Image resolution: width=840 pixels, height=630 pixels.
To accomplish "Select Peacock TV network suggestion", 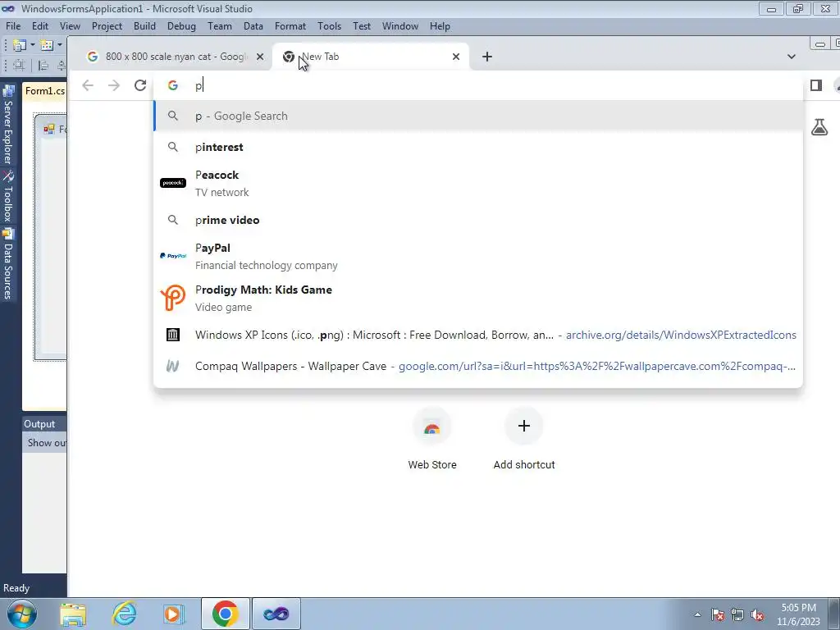I will coord(478,183).
